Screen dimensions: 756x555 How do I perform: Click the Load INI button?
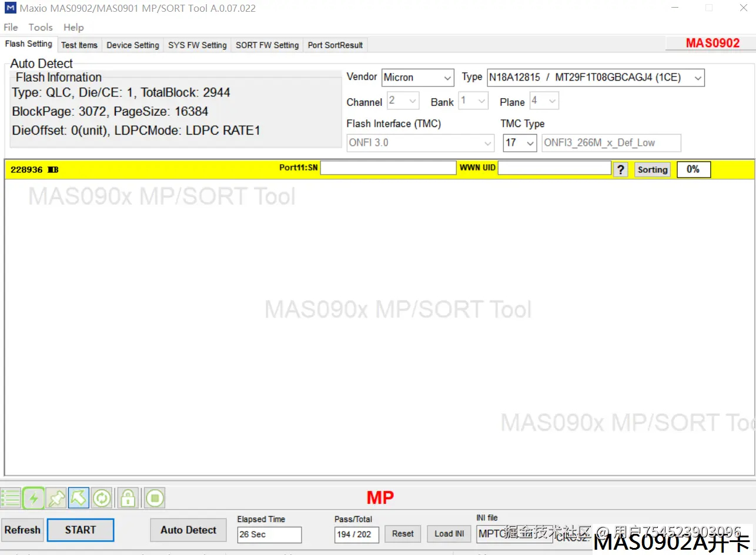tap(449, 534)
